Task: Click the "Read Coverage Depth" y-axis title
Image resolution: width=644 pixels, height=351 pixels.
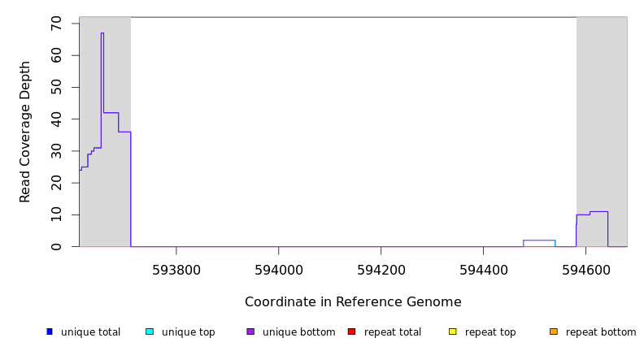Action: click(25, 132)
